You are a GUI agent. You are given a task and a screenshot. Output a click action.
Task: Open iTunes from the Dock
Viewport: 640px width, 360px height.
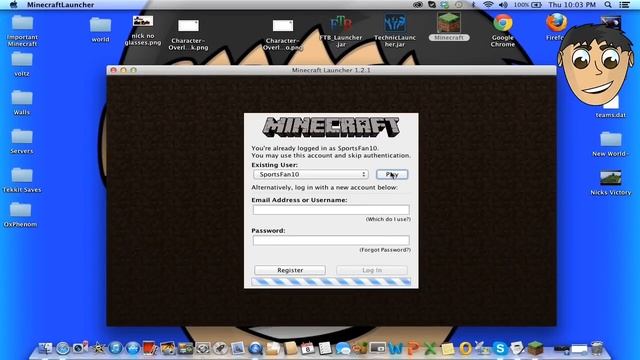(x=116, y=348)
